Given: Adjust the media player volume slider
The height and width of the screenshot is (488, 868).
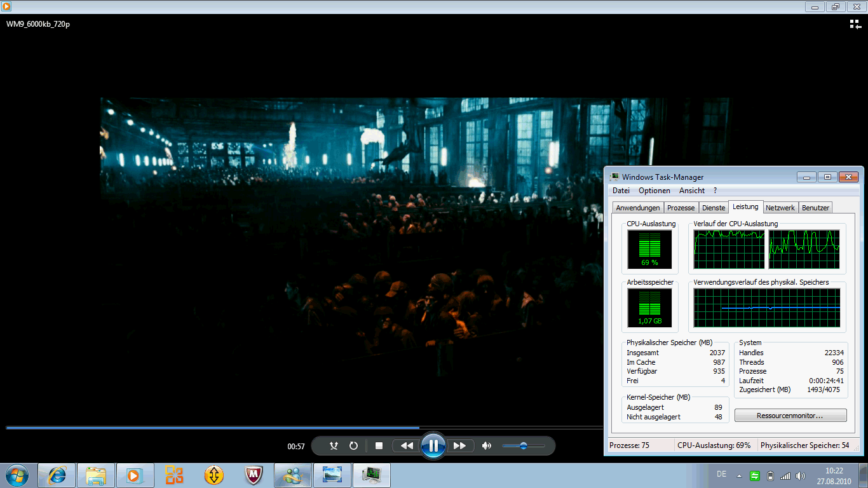Looking at the screenshot, I should click(524, 446).
